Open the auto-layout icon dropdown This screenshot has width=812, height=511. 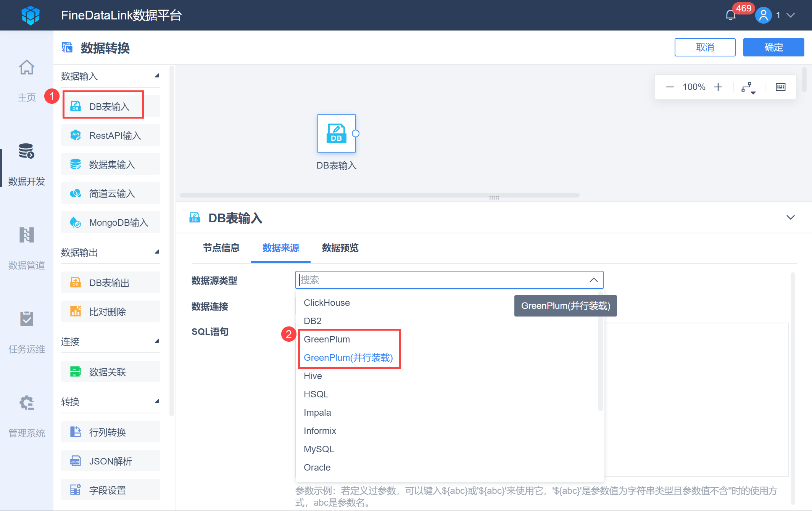(x=748, y=88)
